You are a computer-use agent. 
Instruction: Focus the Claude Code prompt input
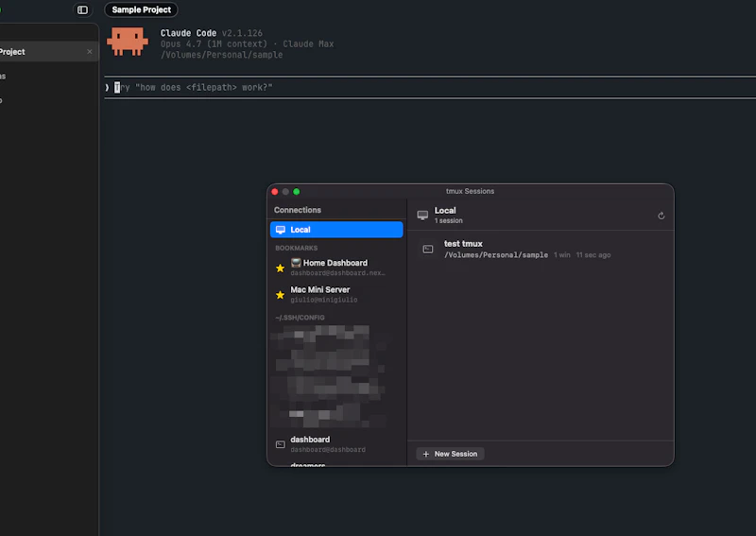point(429,87)
